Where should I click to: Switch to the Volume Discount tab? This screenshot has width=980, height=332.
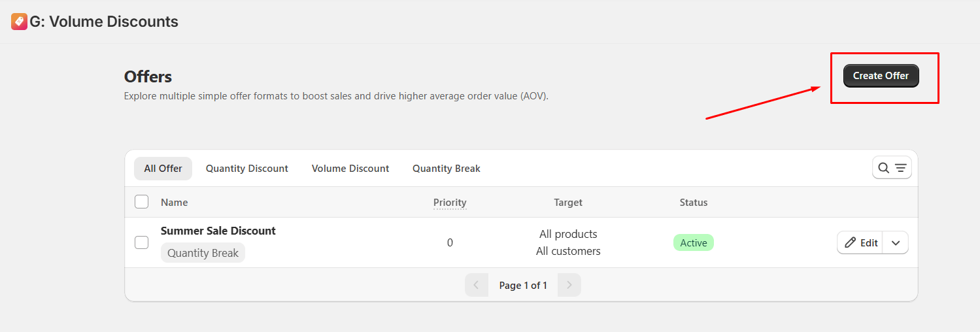coord(350,169)
